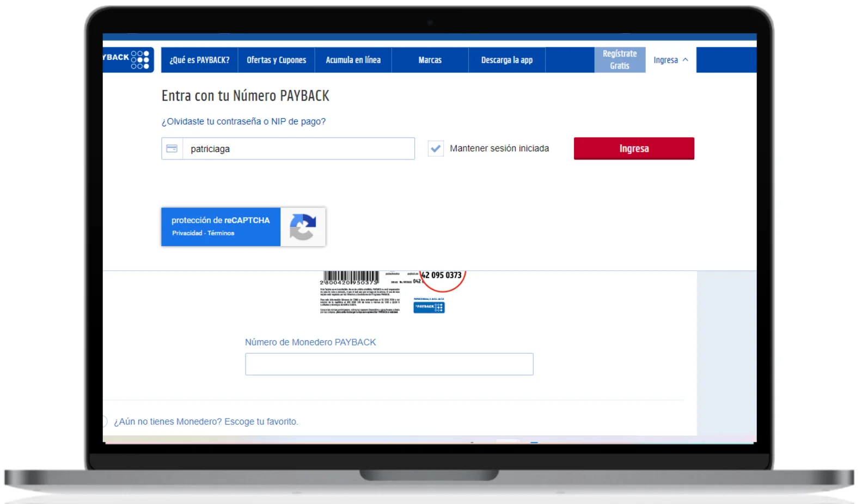Click the barcode on the card image

pyautogui.click(x=351, y=276)
